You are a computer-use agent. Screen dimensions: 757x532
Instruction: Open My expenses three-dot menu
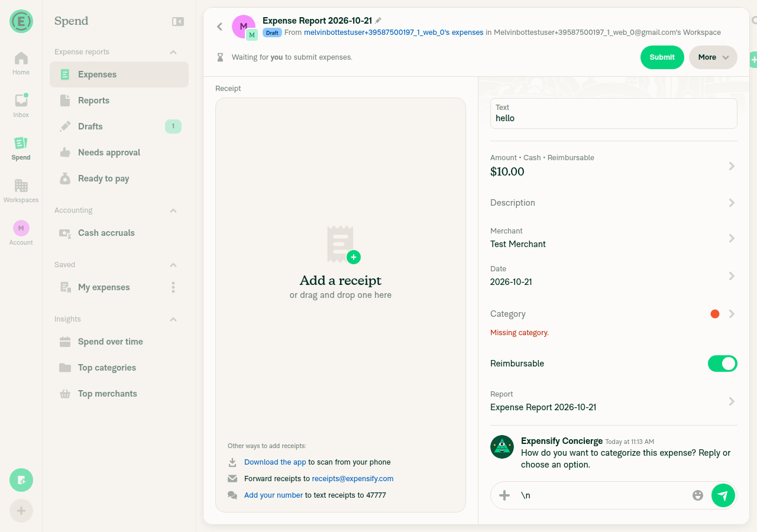click(173, 287)
